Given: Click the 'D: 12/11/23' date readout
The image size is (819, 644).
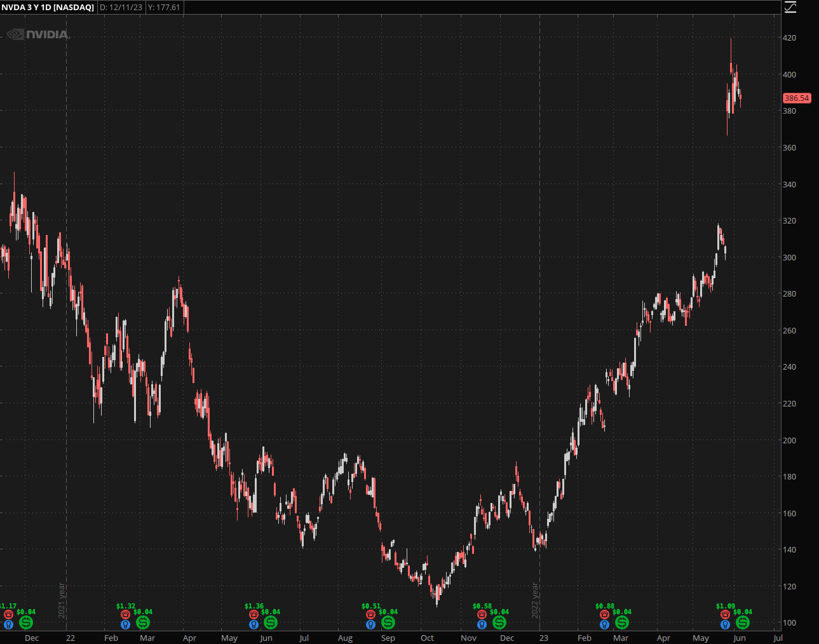Looking at the screenshot, I should (x=121, y=8).
